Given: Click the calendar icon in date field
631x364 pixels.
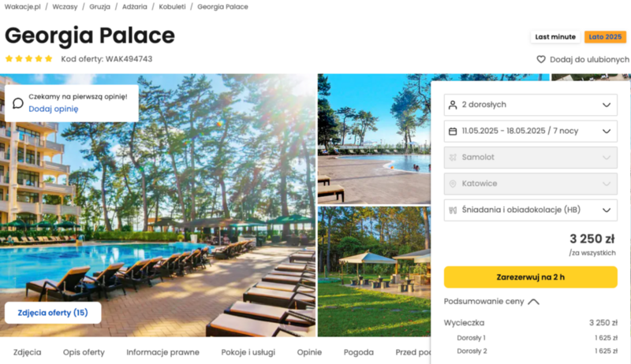Looking at the screenshot, I should click(453, 132).
